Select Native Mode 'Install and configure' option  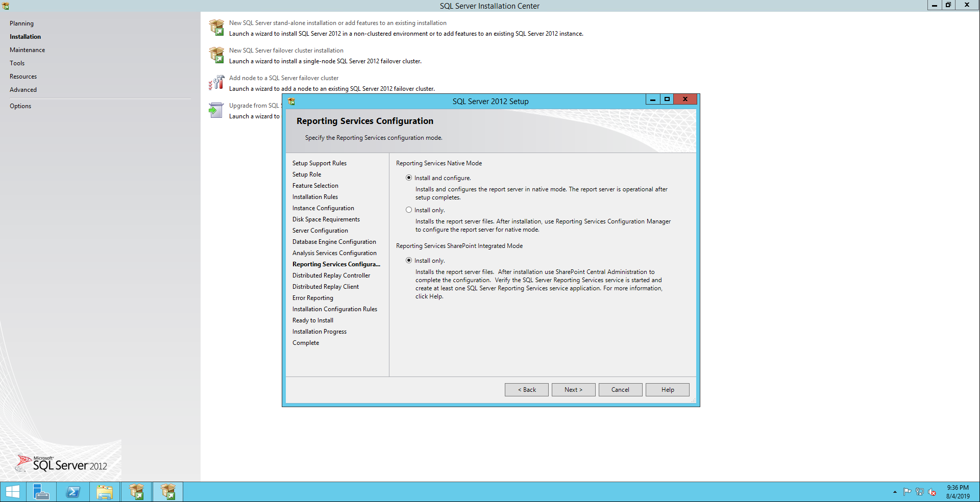point(409,178)
